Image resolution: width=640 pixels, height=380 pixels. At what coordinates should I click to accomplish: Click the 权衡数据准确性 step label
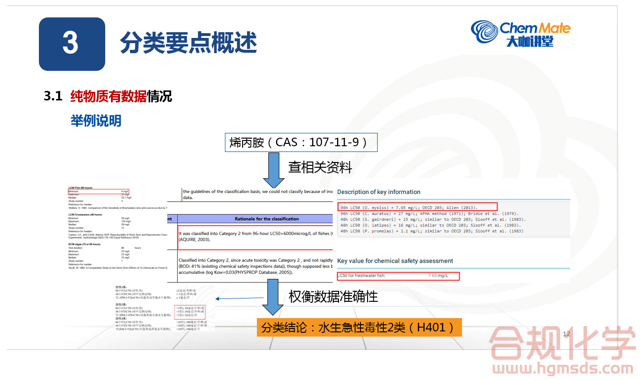pos(333,297)
